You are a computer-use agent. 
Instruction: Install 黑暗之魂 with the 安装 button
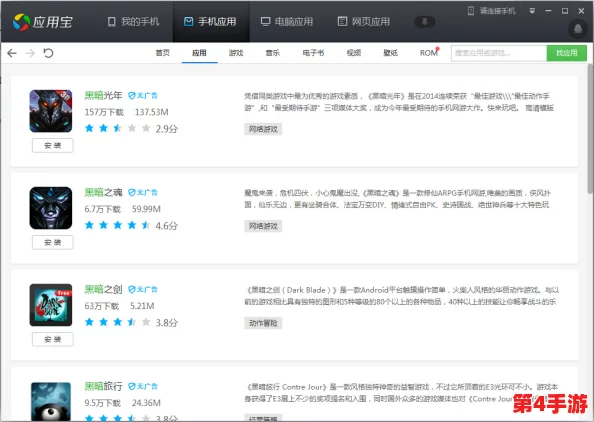53,242
